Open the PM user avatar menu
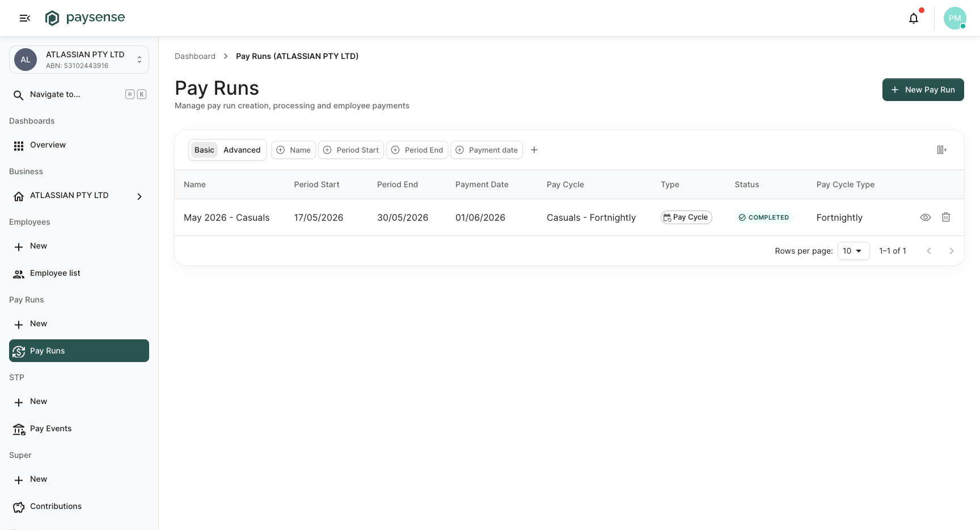Image resolution: width=980 pixels, height=530 pixels. click(x=955, y=18)
